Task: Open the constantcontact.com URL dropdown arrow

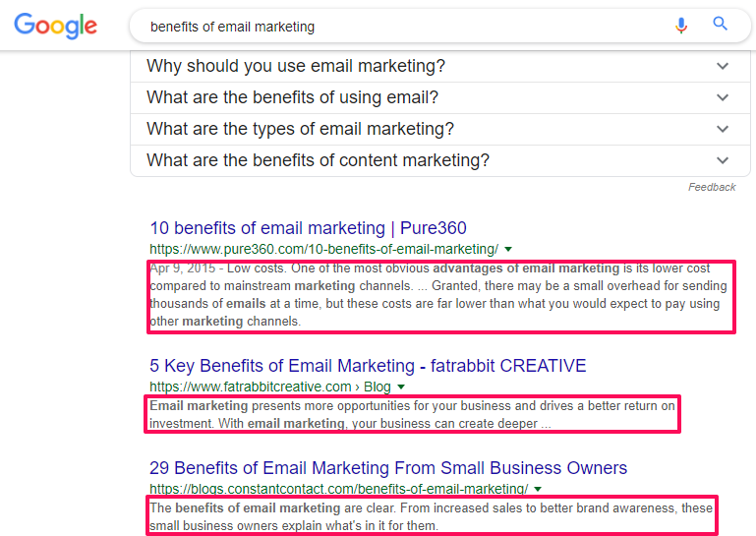Action: 538,489
